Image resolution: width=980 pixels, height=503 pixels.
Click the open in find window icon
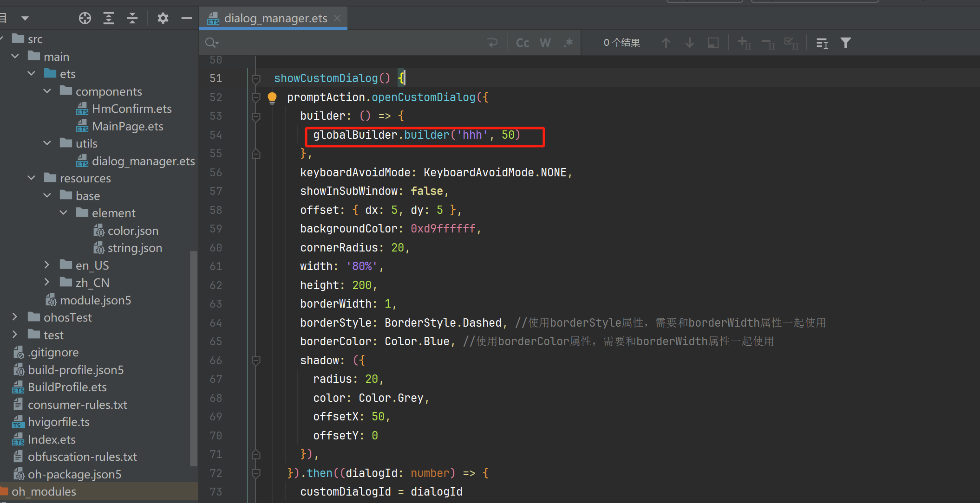[x=713, y=43]
